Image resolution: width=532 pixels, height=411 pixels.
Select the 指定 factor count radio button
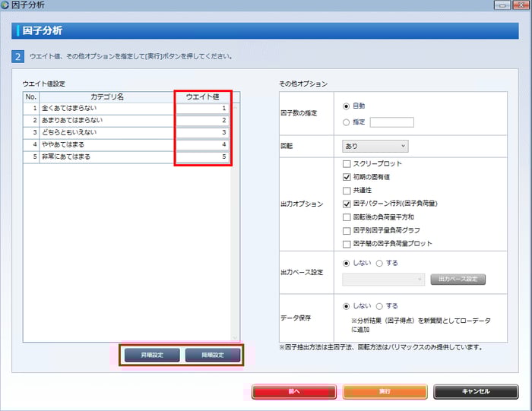pyautogui.click(x=346, y=122)
